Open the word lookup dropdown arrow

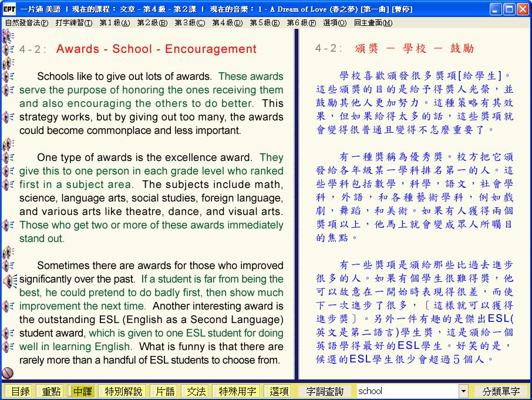pos(463,391)
